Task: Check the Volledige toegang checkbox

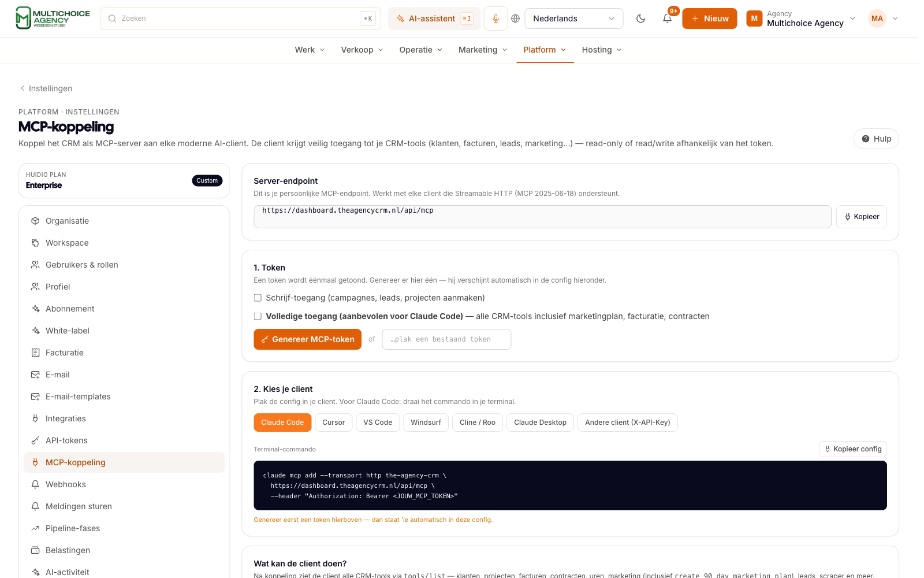Action: 258,316
